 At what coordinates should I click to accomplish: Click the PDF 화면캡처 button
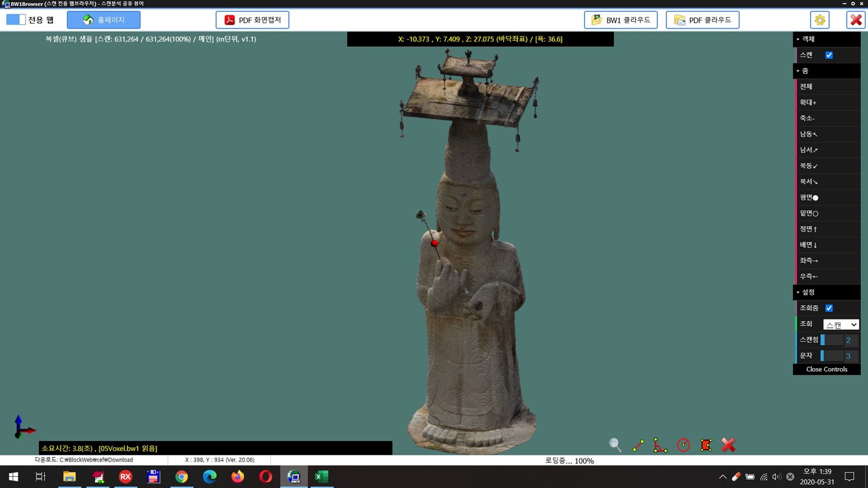(x=252, y=20)
